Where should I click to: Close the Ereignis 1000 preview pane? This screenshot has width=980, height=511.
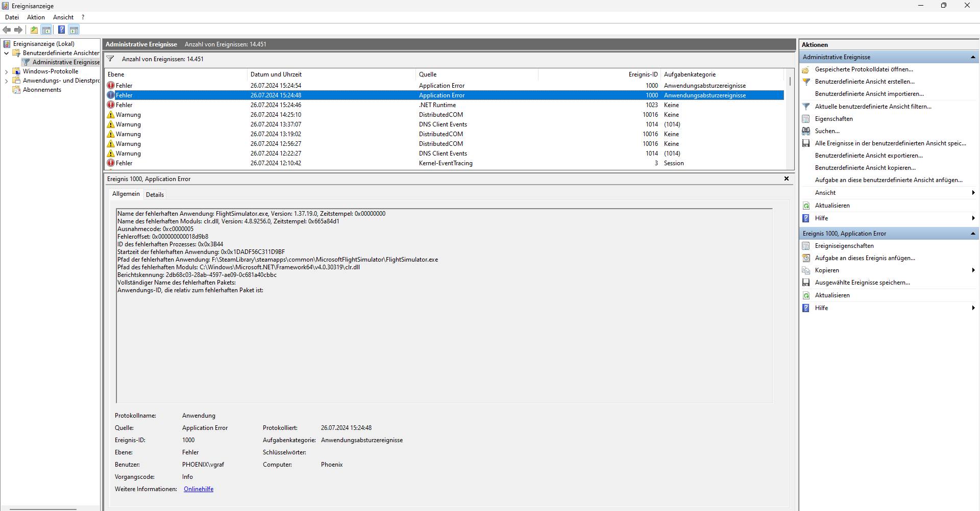pyautogui.click(x=787, y=178)
